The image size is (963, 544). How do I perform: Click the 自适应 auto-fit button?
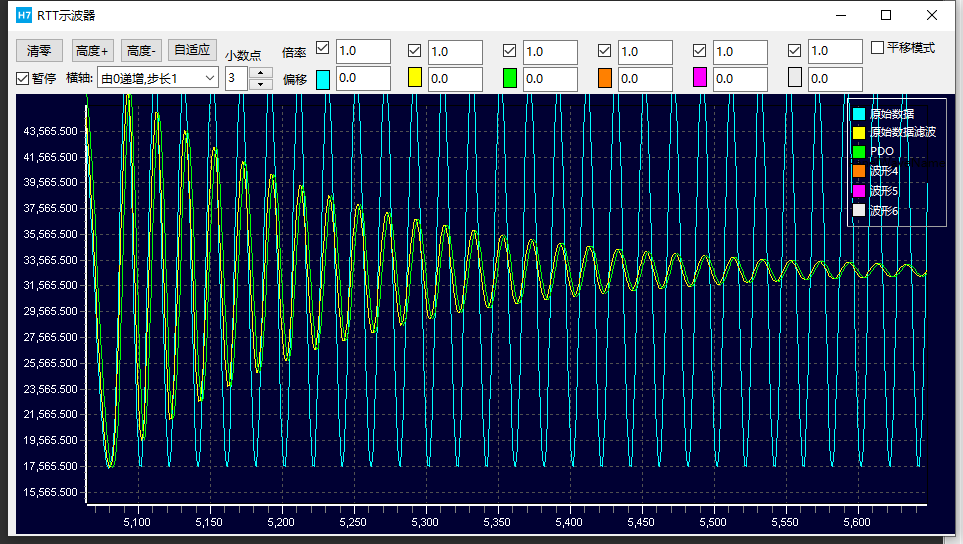(192, 50)
